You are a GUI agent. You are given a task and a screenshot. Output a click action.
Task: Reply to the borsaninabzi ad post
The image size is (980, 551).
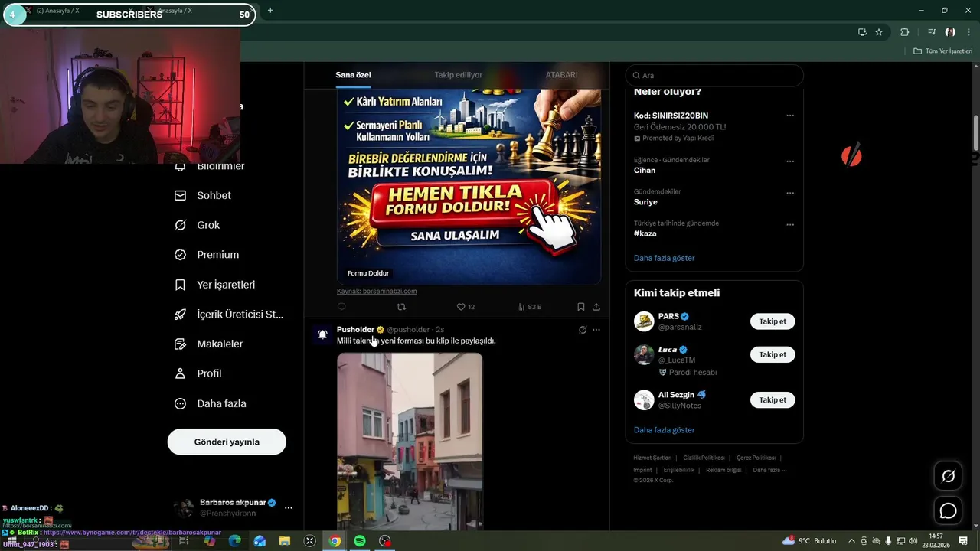click(341, 307)
